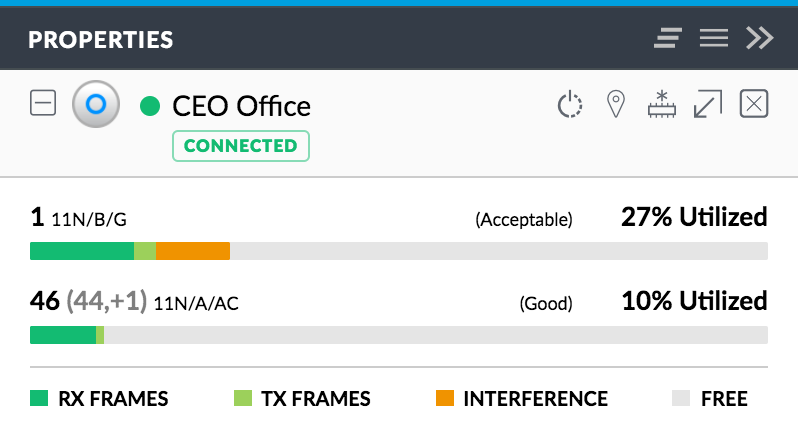Viewport: 798px width, 434px height.
Task: Click the restart power icon for CEO Office
Action: (x=570, y=104)
